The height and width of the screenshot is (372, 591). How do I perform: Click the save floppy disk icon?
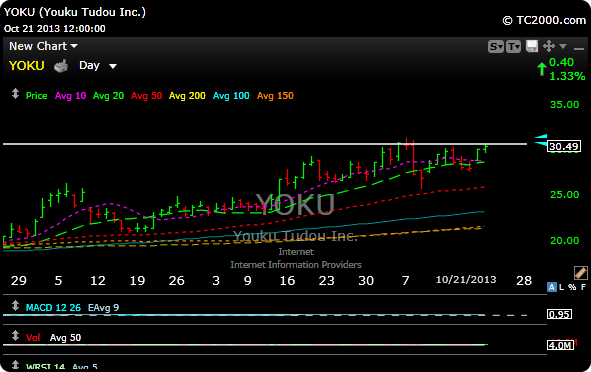[531, 46]
